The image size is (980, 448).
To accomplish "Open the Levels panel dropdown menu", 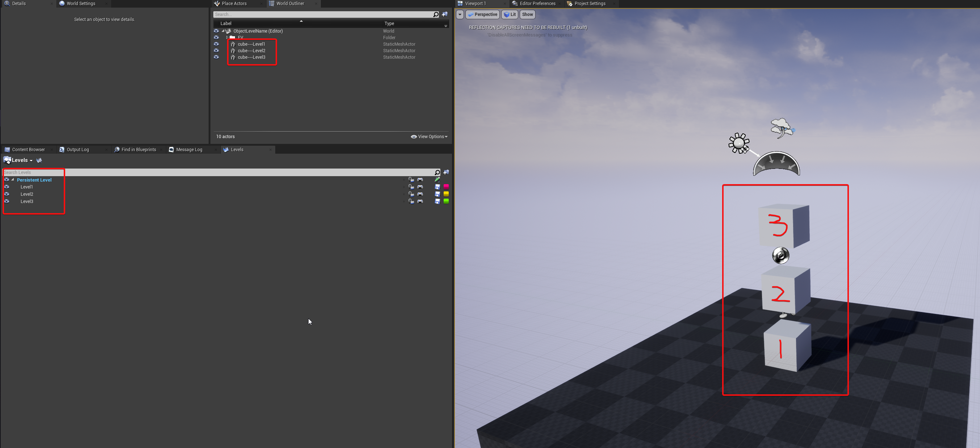I will coord(32,160).
